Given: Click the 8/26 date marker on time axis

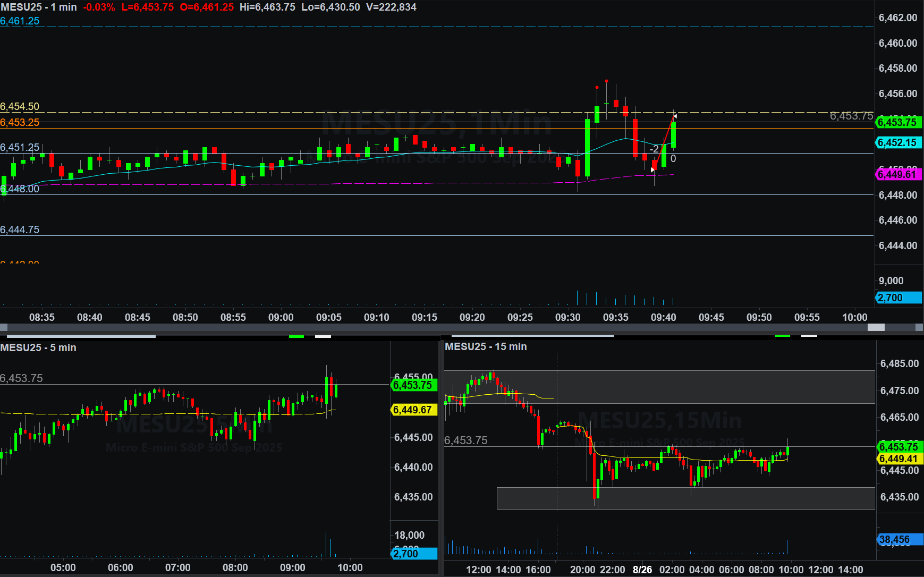Looking at the screenshot, I should (x=642, y=570).
